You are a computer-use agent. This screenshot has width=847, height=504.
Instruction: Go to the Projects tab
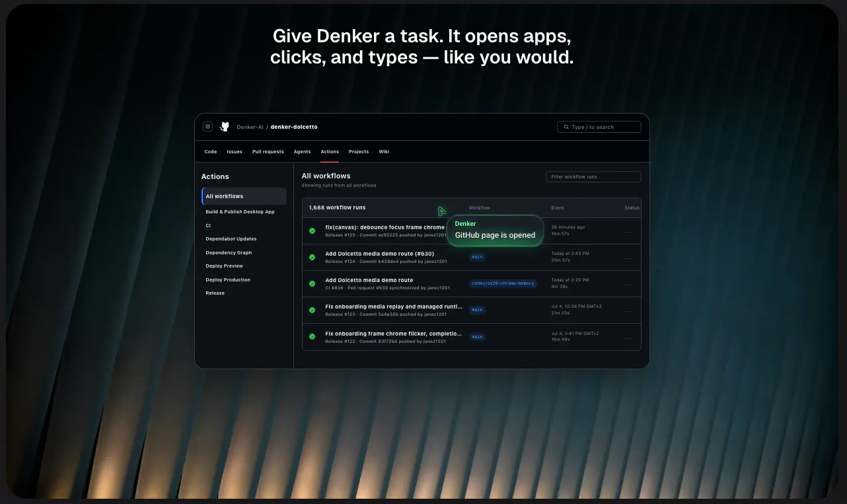(359, 151)
